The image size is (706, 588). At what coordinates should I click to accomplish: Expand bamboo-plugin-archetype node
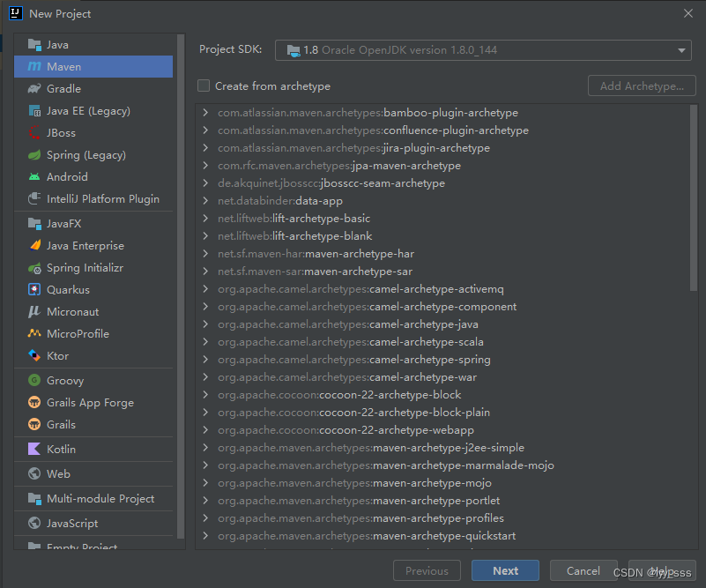205,113
